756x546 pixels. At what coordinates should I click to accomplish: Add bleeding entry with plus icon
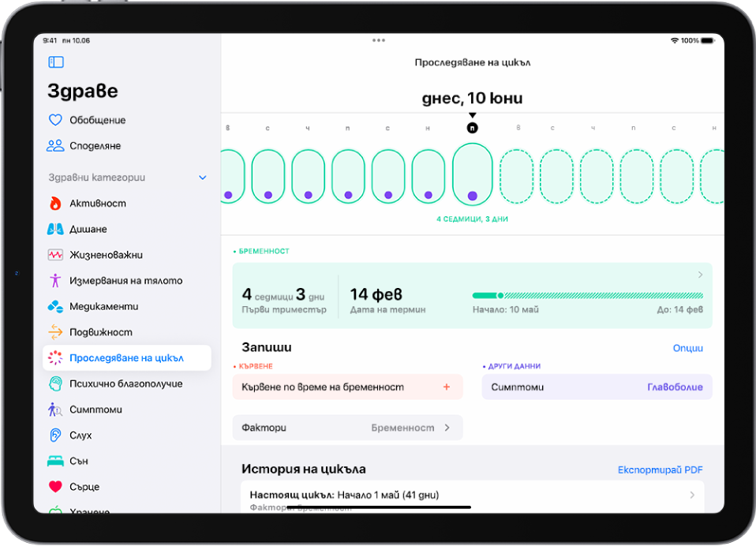(x=447, y=387)
